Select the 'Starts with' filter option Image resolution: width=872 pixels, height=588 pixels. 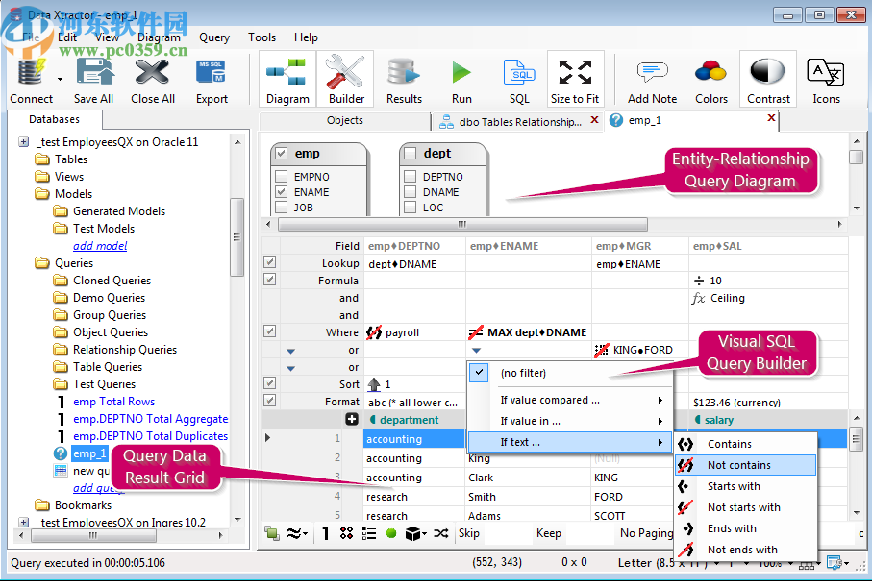(x=745, y=486)
